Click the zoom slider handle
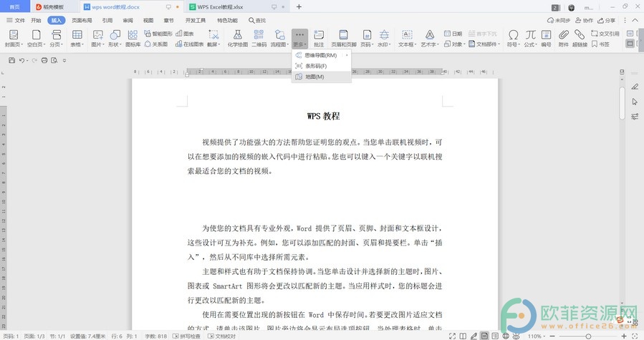The height and width of the screenshot is (340, 644). [588, 336]
